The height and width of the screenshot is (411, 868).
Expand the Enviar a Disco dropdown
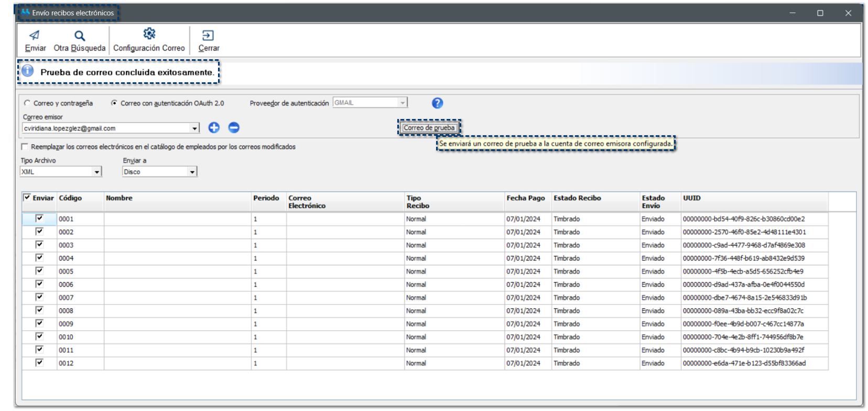tap(192, 172)
